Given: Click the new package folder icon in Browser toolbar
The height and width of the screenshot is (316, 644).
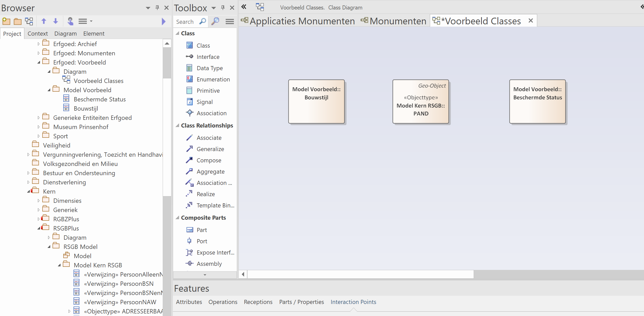Looking at the screenshot, I should 6,21.
